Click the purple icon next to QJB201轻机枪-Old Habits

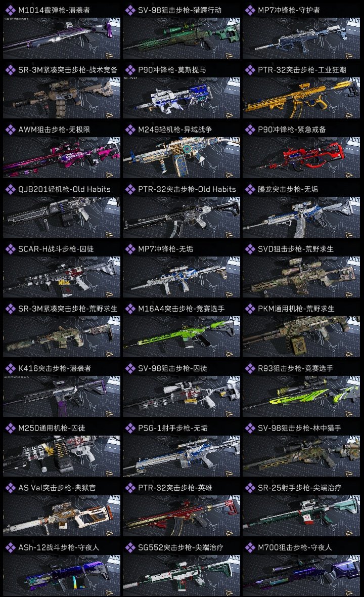pos(10,189)
